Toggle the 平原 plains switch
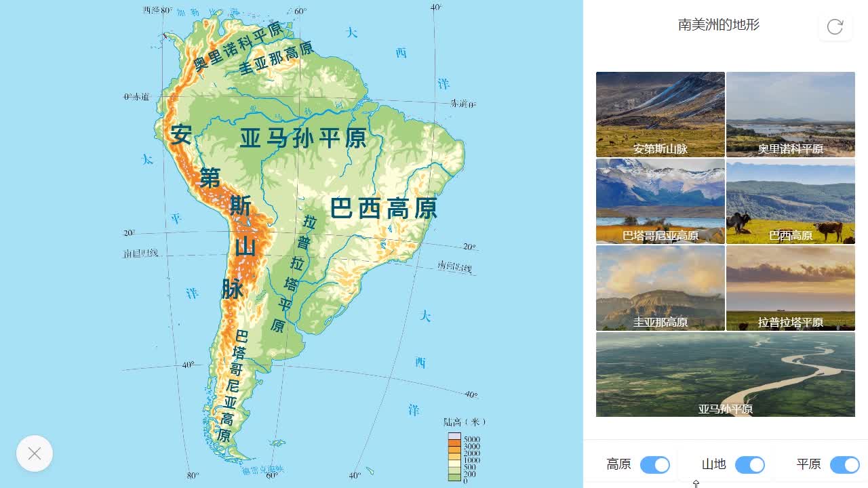 point(845,464)
